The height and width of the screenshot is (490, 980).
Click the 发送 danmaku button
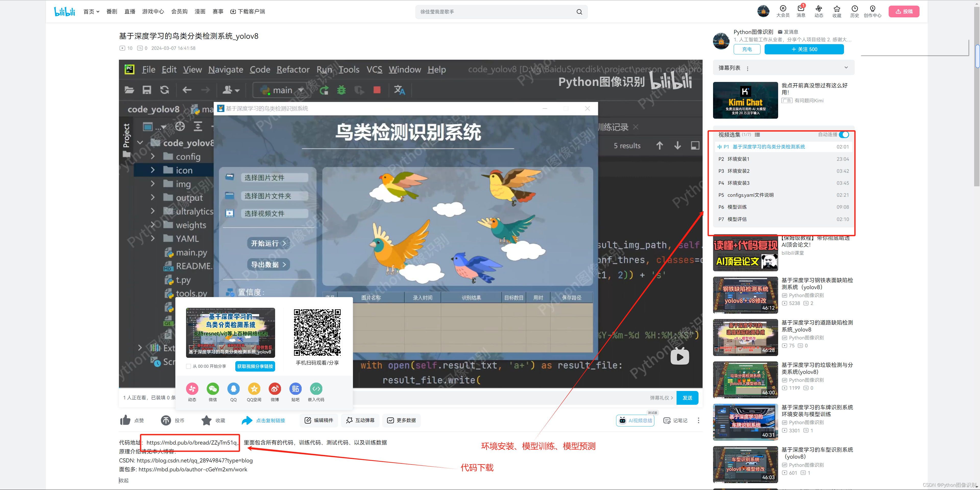[x=687, y=398]
